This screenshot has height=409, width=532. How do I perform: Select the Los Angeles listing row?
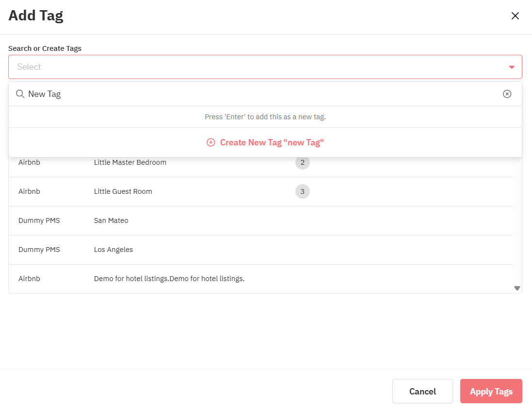click(x=113, y=250)
